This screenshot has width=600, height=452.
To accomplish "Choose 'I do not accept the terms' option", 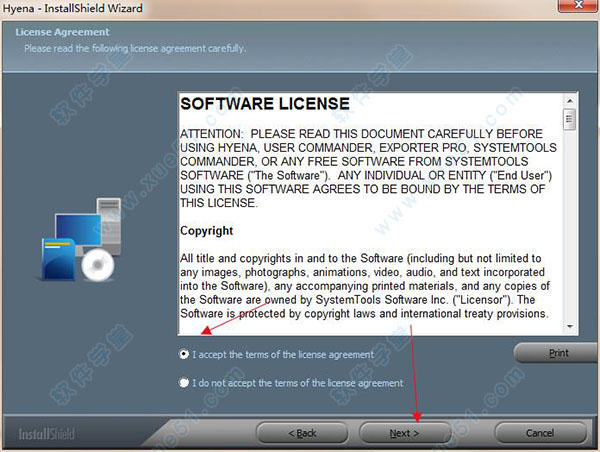I will point(184,383).
